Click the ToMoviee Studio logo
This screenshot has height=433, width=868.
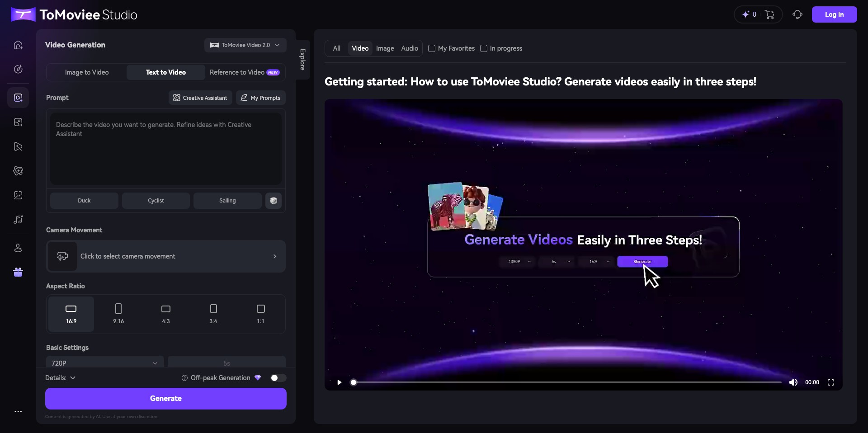pos(74,14)
